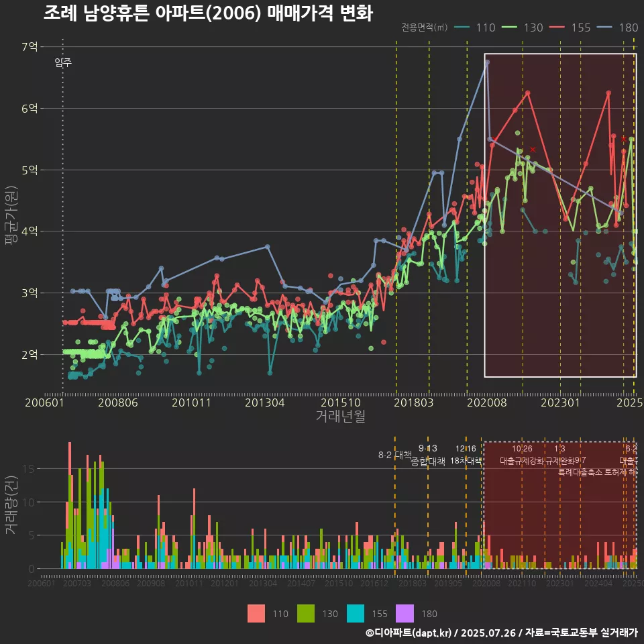Screen dimensions: 644x644
Task: Click the '9·7' policy date annotation
Action: (x=580, y=460)
